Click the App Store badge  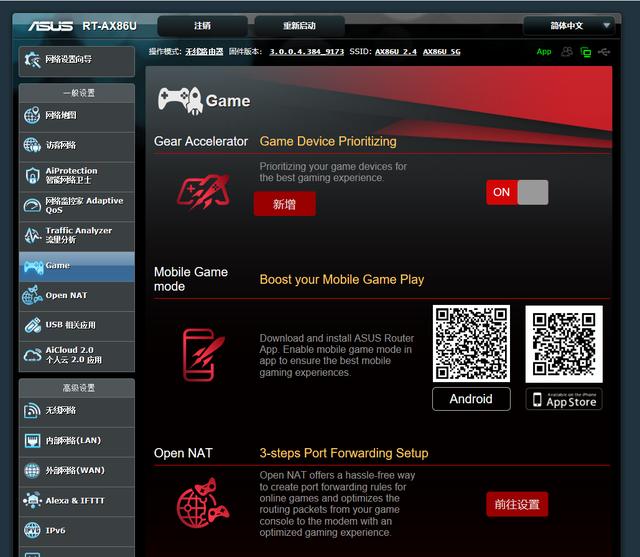tap(564, 399)
